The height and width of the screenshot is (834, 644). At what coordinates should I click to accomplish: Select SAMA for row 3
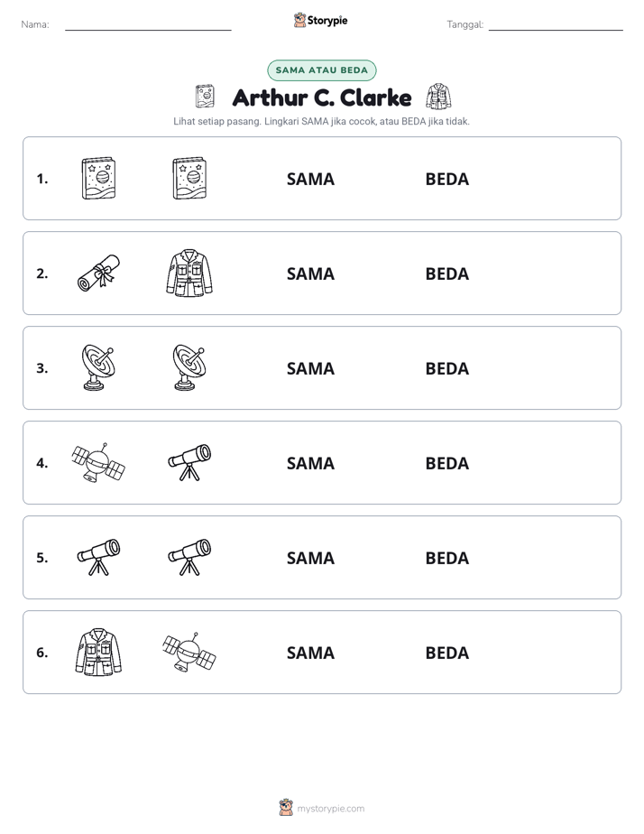pyautogui.click(x=310, y=368)
